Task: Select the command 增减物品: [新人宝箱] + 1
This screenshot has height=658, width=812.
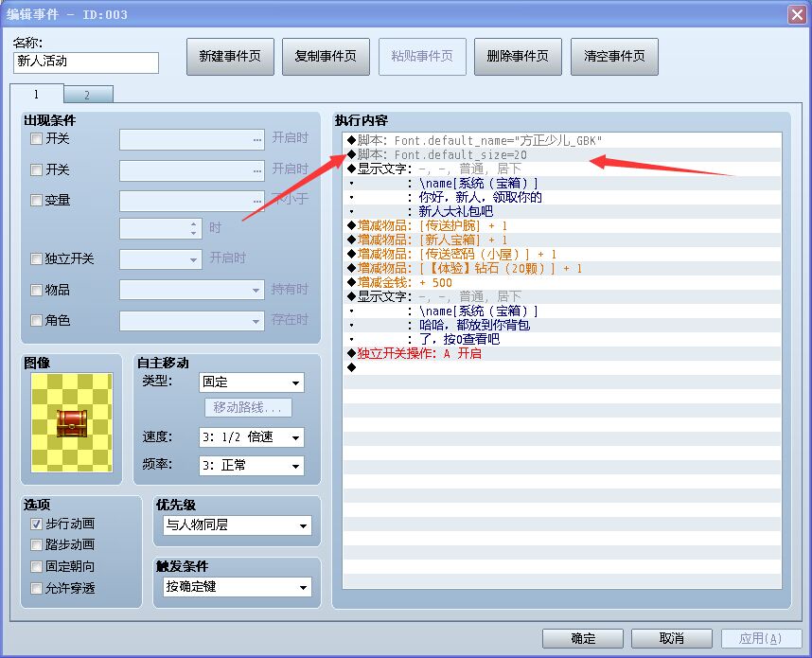Action: click(x=562, y=240)
